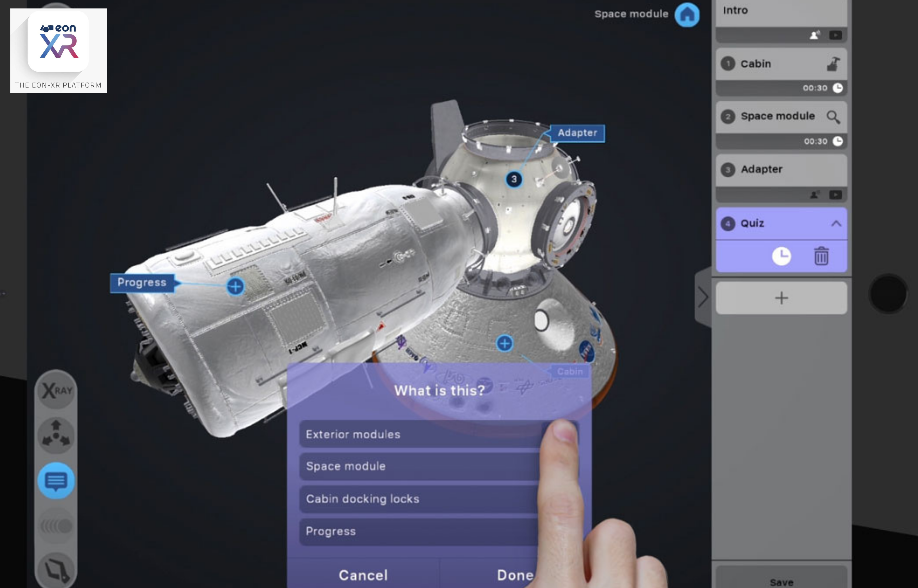Toggle the sound waves button
Viewport: 918px width, 588px height.
click(x=56, y=526)
